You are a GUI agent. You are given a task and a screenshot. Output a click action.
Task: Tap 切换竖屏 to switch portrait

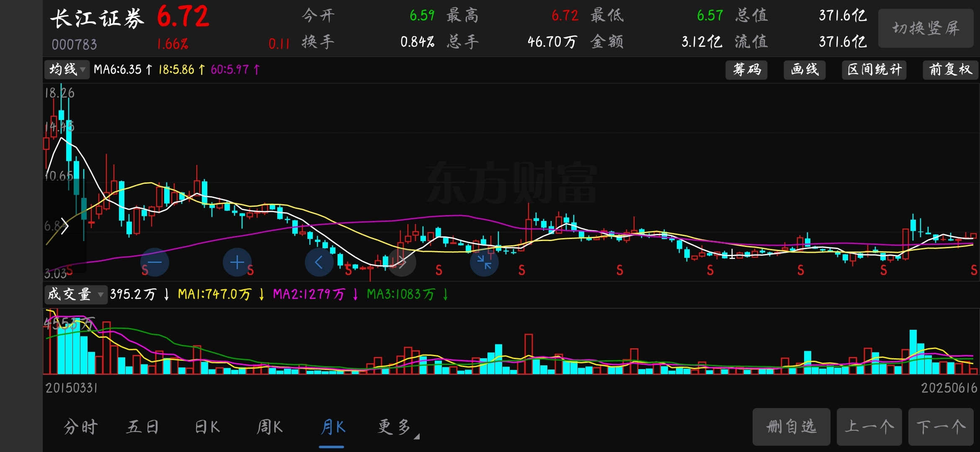(x=926, y=28)
